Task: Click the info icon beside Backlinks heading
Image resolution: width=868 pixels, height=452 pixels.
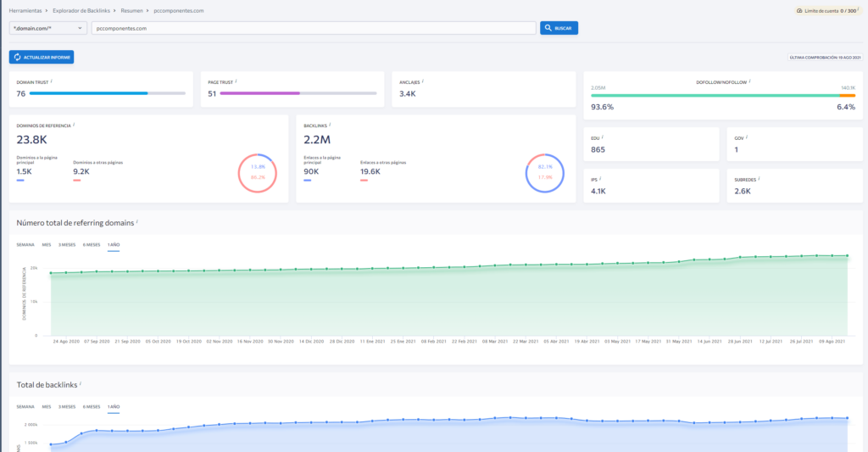Action: (331, 125)
